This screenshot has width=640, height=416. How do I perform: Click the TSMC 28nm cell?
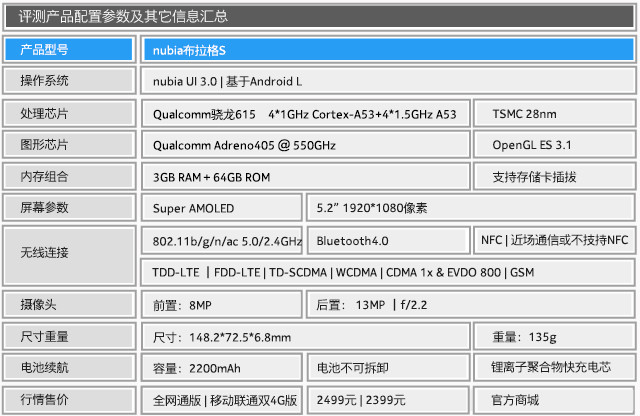tap(554, 114)
